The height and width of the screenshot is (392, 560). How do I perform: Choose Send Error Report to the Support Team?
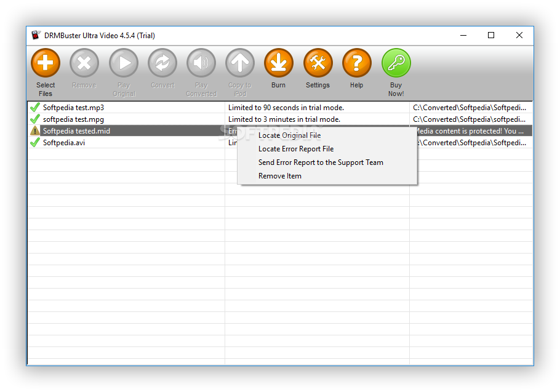(x=321, y=162)
